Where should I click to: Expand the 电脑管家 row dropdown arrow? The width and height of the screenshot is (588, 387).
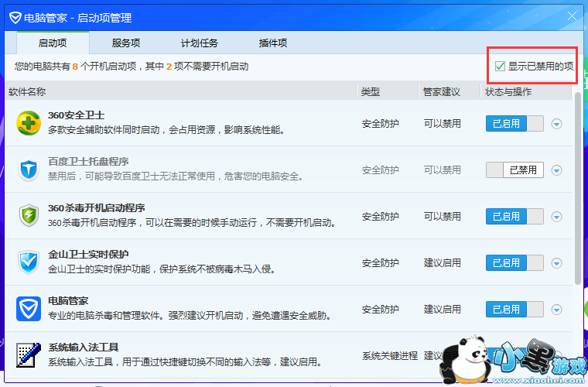[x=556, y=310]
